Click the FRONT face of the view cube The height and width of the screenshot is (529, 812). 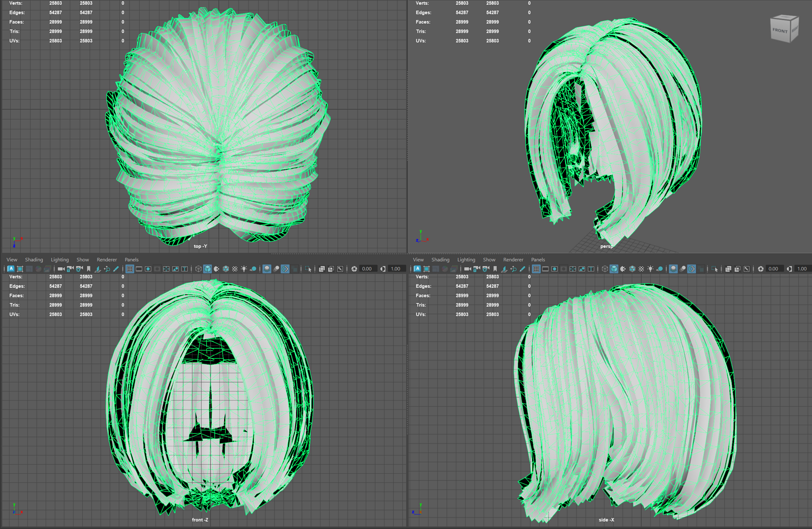pos(780,31)
